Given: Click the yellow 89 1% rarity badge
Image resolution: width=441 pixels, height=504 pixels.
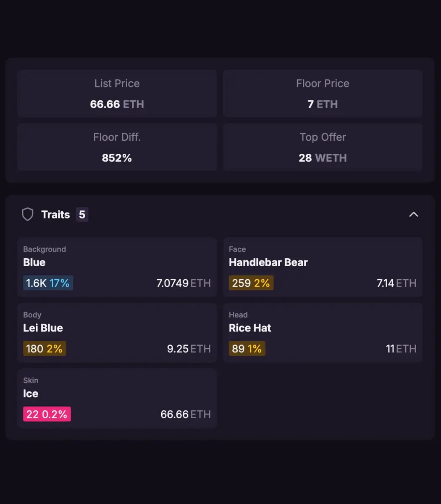Looking at the screenshot, I should click(x=247, y=349).
